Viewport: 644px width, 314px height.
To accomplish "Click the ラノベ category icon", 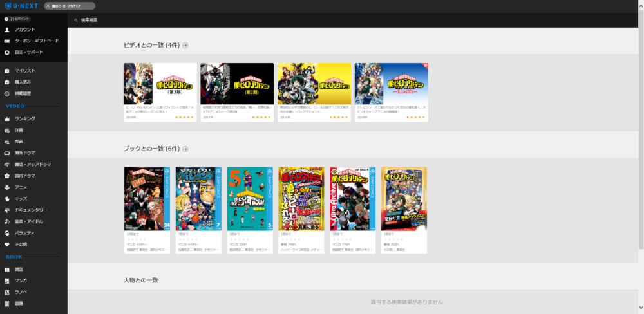I will tap(7, 292).
